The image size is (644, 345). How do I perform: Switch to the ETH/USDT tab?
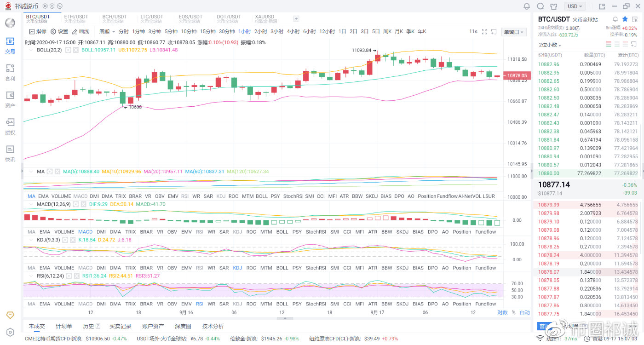point(76,19)
